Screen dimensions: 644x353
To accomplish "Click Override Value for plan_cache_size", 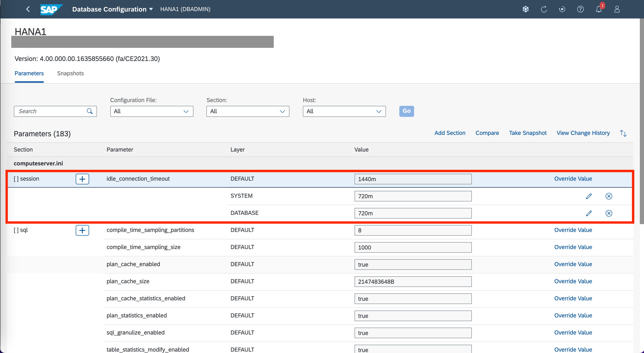I will click(x=573, y=281).
